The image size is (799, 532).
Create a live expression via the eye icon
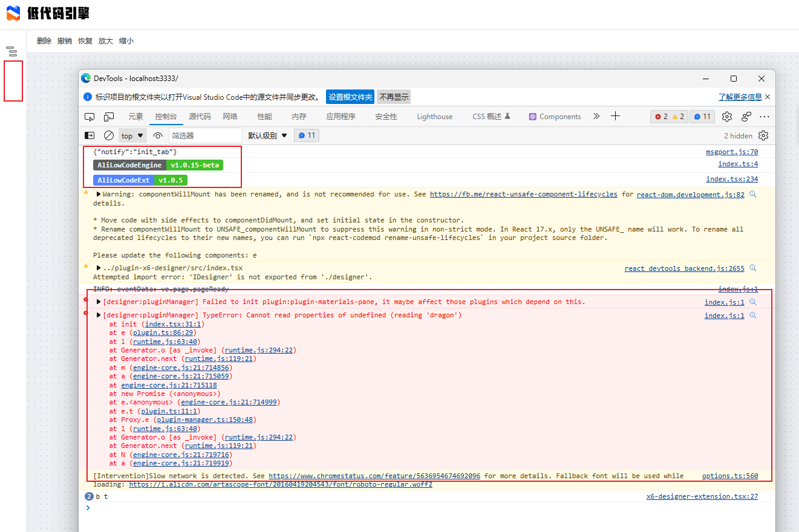coord(157,135)
